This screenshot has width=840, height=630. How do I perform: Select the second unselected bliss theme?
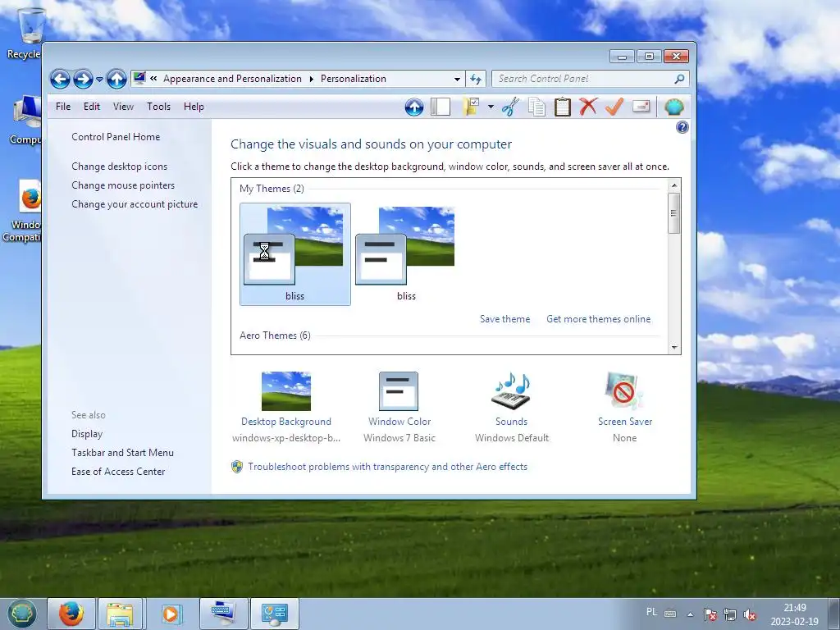coord(407,254)
